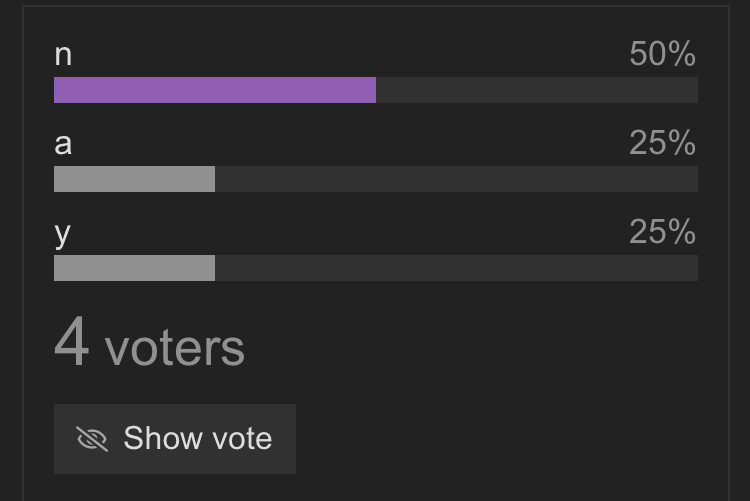Click the unfilled track of the n bar
750x501 pixels.
pos(537,90)
